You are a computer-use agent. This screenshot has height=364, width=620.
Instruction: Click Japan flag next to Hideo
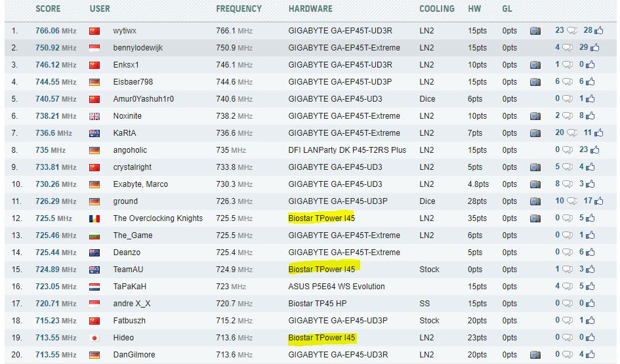[x=94, y=338]
